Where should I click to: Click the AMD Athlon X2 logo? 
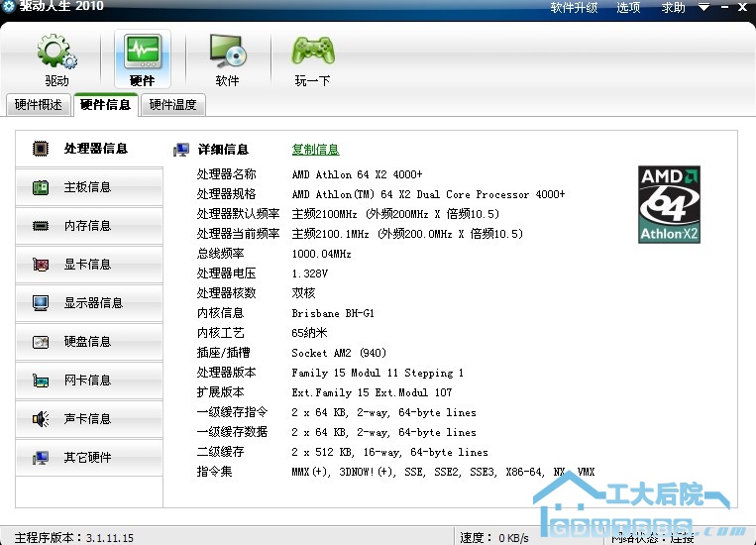click(x=669, y=204)
